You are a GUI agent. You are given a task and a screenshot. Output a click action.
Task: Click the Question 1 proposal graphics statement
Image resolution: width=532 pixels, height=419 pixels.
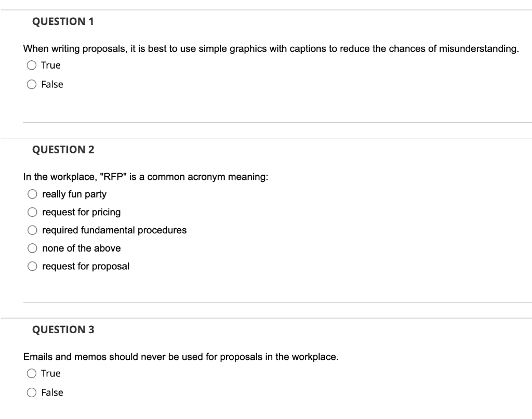(271, 48)
